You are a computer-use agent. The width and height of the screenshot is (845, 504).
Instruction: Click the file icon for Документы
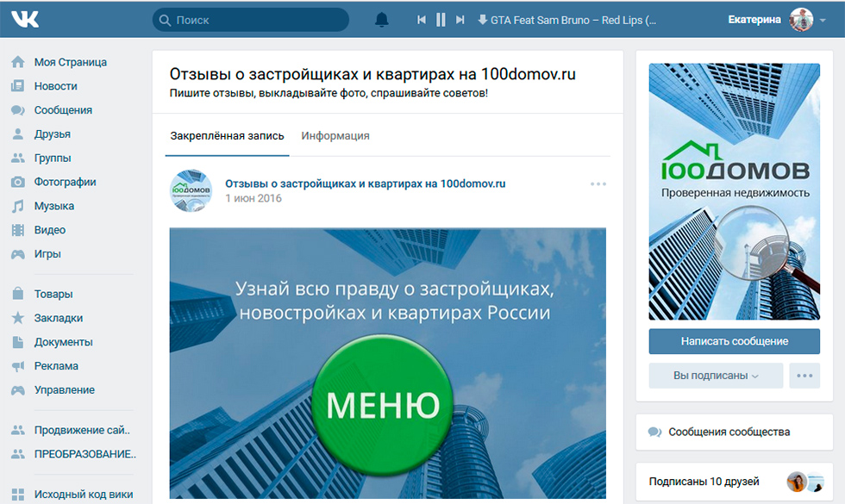[x=18, y=342]
